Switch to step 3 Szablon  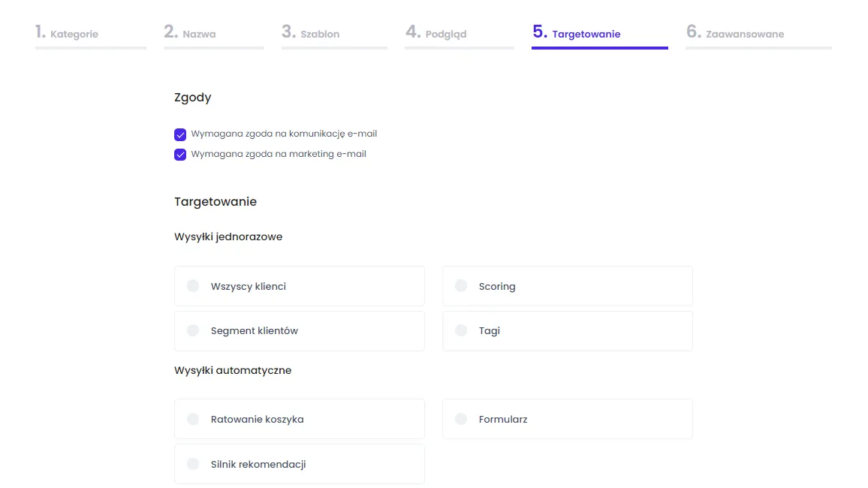click(x=334, y=35)
